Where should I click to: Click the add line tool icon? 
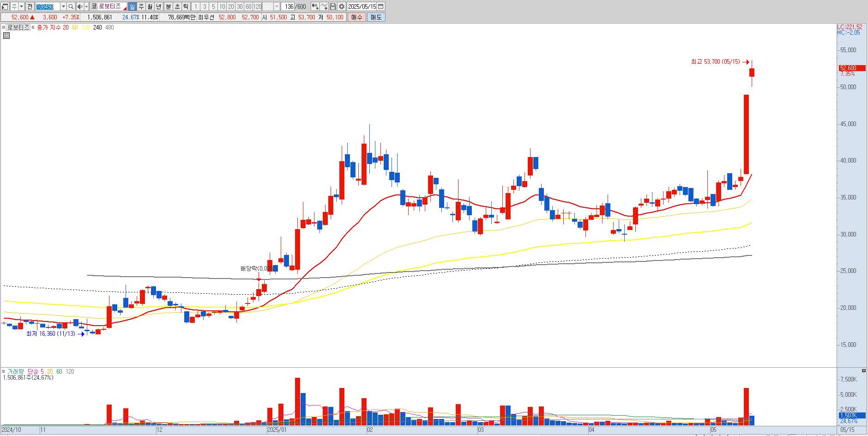point(324,6)
